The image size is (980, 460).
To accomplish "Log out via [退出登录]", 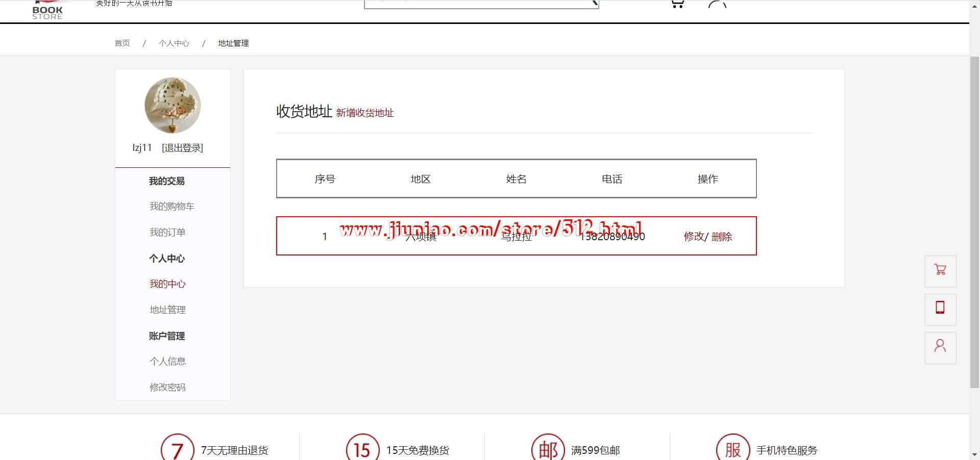I will point(182,148).
